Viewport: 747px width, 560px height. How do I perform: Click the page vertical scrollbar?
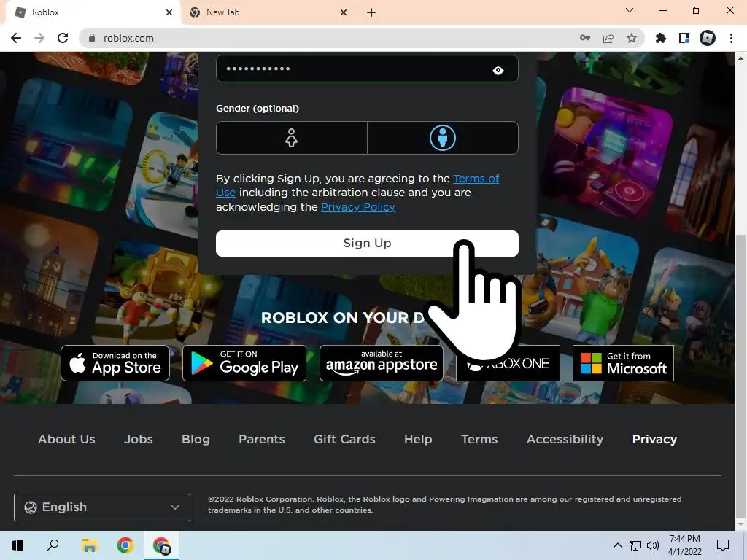(x=740, y=376)
